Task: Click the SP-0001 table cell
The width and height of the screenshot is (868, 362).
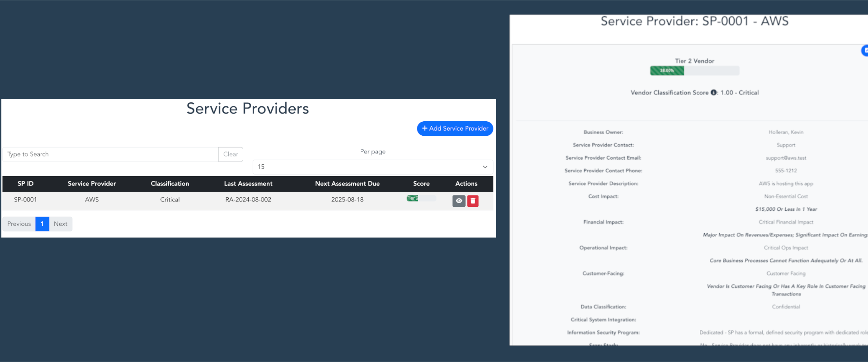Action: [x=25, y=200]
